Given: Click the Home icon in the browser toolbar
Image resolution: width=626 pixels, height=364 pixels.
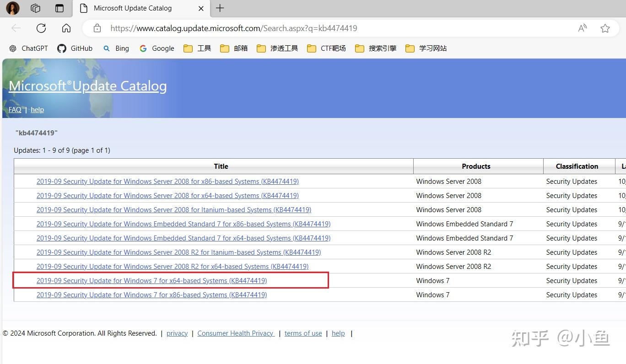Looking at the screenshot, I should pyautogui.click(x=66, y=28).
